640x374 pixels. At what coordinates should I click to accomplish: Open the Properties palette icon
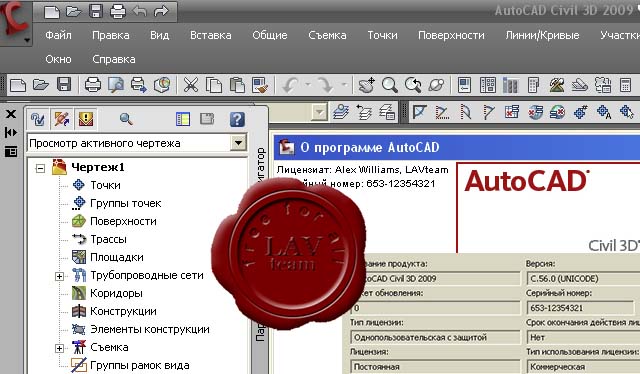464,85
